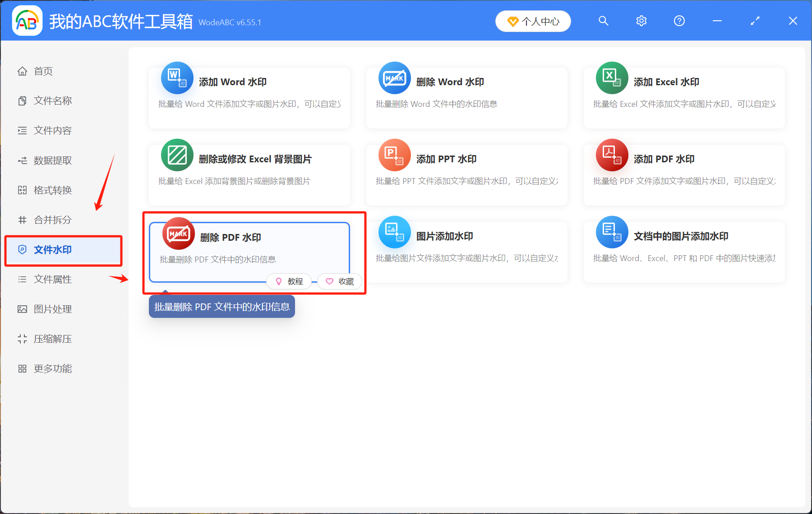Image resolution: width=812 pixels, height=514 pixels.
Task: Click the 删除或修改 Excel 背景图片 icon
Action: coord(177,155)
